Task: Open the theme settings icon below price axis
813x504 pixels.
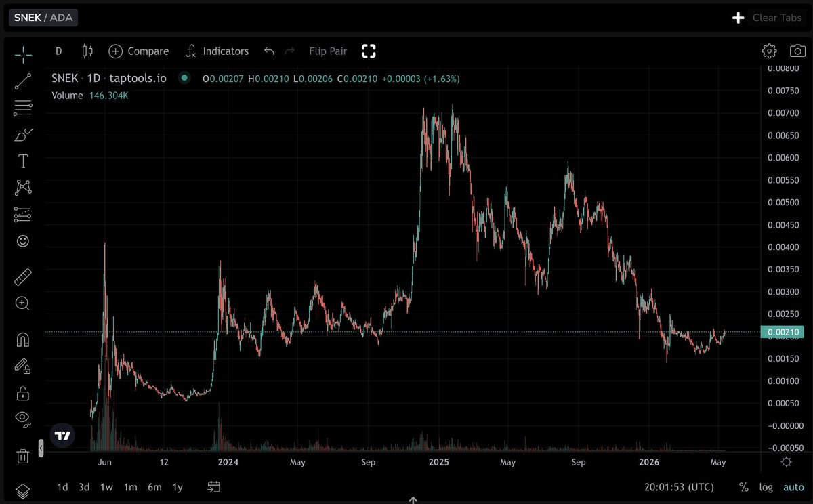Action: [x=786, y=462]
